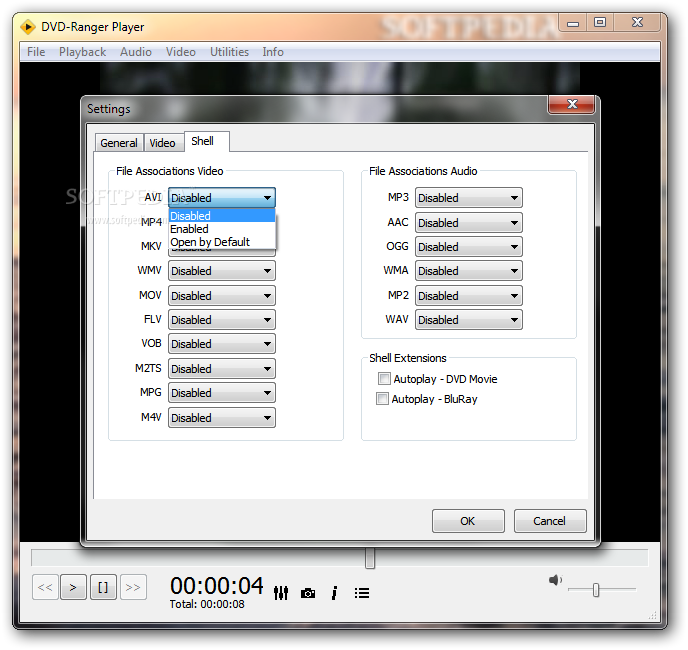Switch to the Video settings tab

pyautogui.click(x=162, y=143)
